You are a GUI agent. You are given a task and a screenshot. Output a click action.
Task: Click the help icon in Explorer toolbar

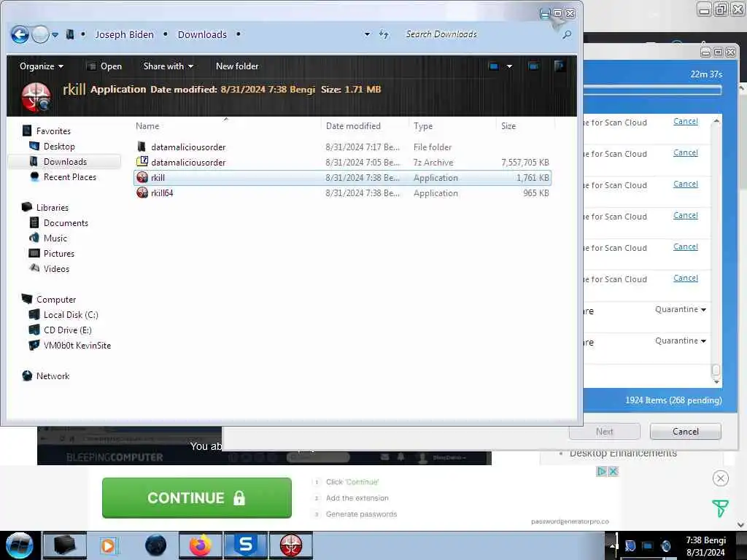[x=560, y=66]
